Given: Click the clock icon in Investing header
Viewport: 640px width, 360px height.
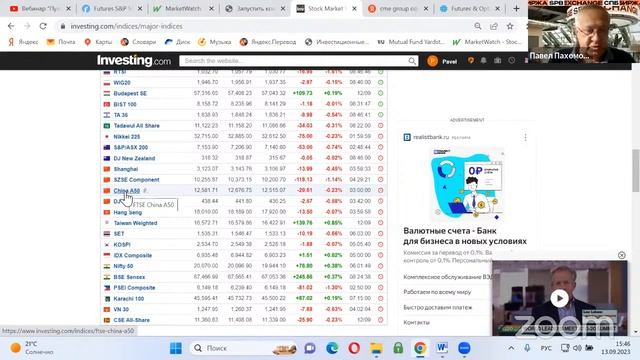Looking at the screenshot, I should 511,60.
